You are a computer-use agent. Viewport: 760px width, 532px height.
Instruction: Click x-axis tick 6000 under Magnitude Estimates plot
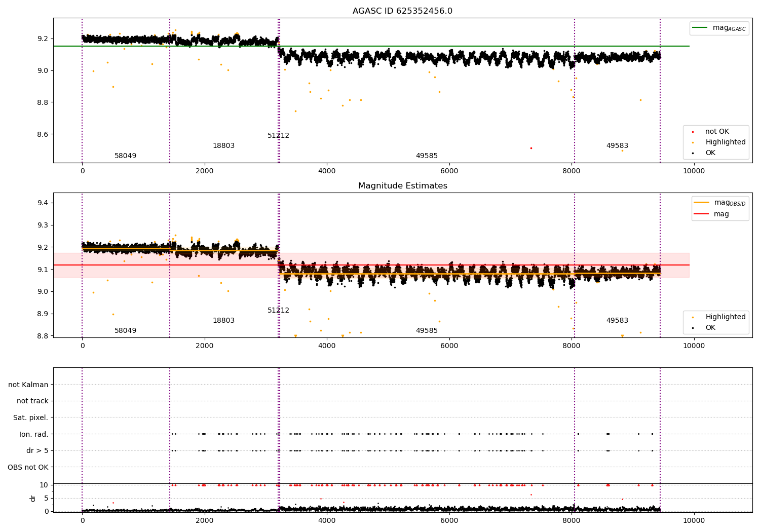click(449, 346)
